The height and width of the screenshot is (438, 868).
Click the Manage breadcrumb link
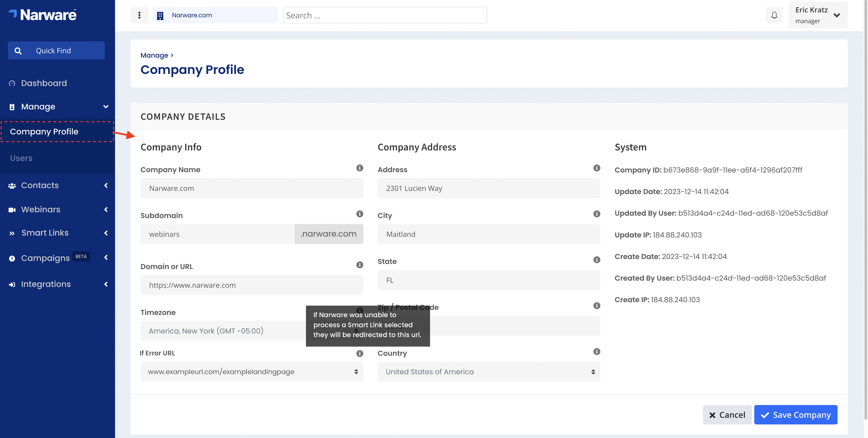pyautogui.click(x=154, y=55)
